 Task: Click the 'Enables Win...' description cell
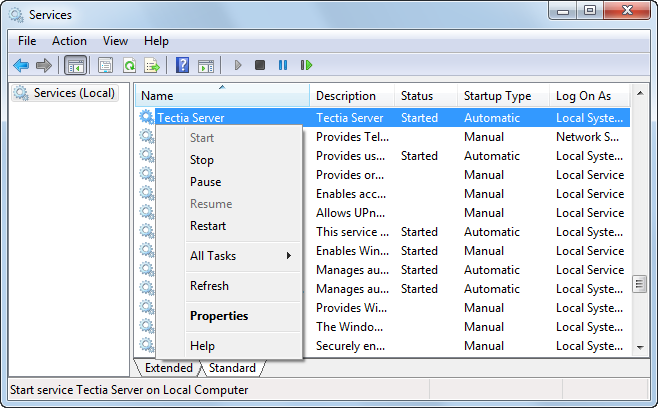(x=352, y=251)
